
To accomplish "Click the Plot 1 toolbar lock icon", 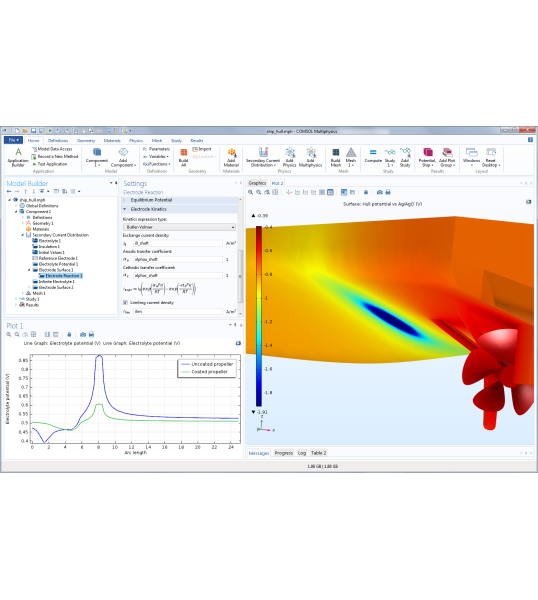I will tap(69, 334).
